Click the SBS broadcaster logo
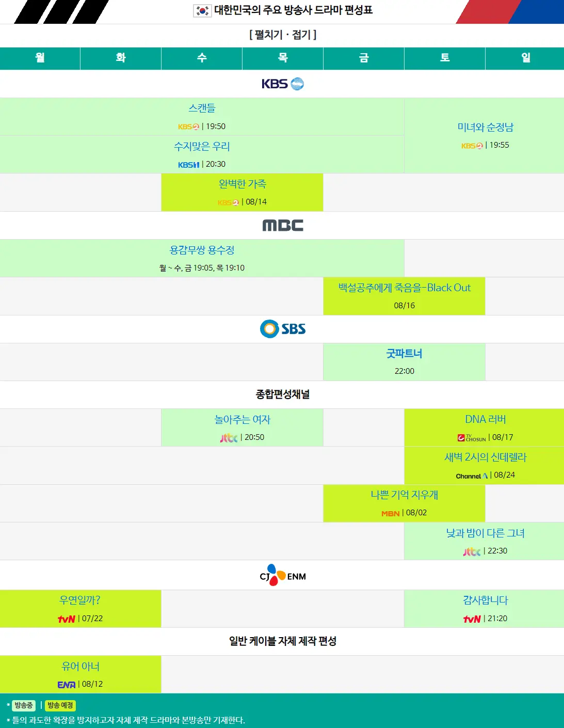The height and width of the screenshot is (728, 564). 282,328
